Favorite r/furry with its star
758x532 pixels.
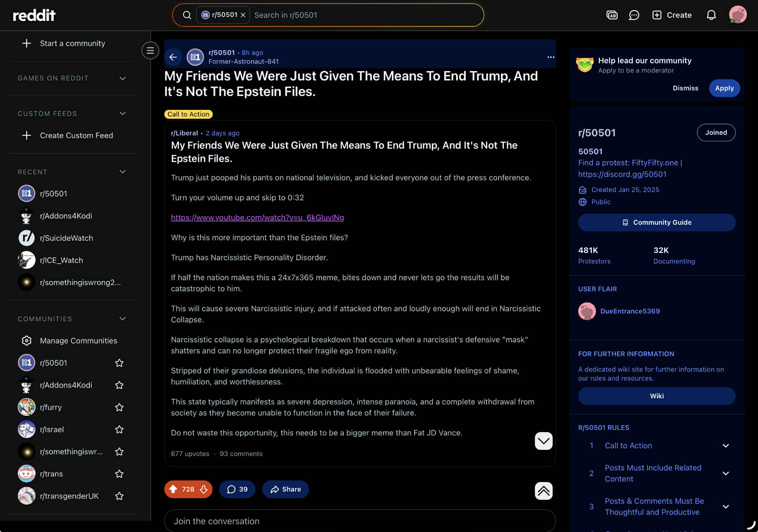coord(119,407)
